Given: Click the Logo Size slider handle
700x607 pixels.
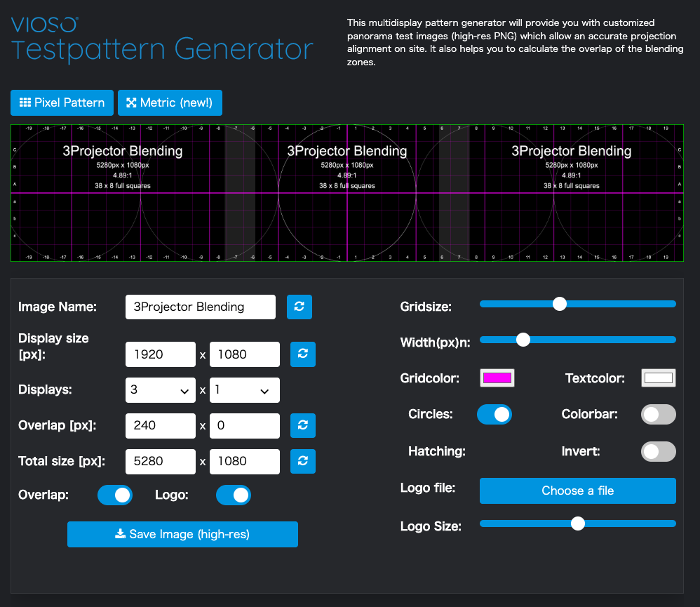Looking at the screenshot, I should [x=578, y=523].
